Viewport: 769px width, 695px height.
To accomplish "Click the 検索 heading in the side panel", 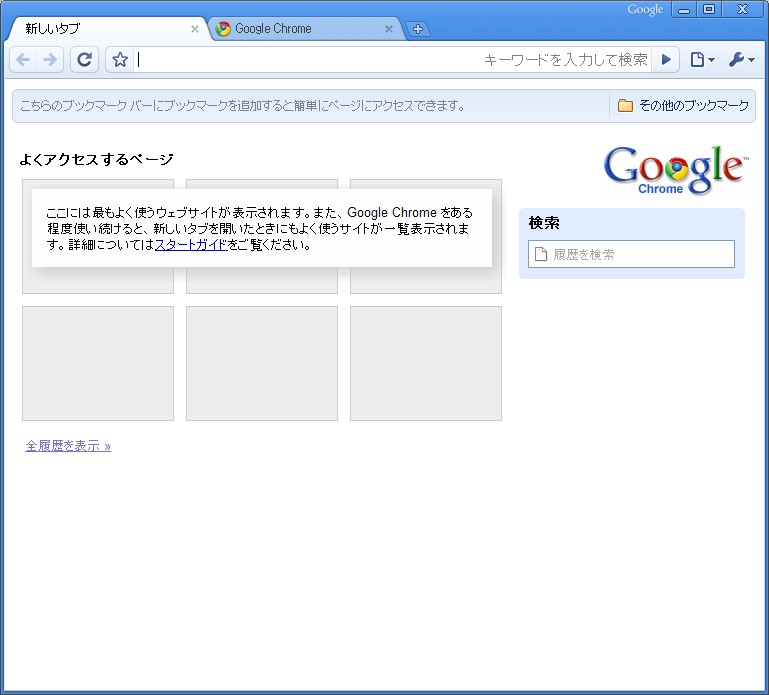I will pyautogui.click(x=544, y=223).
